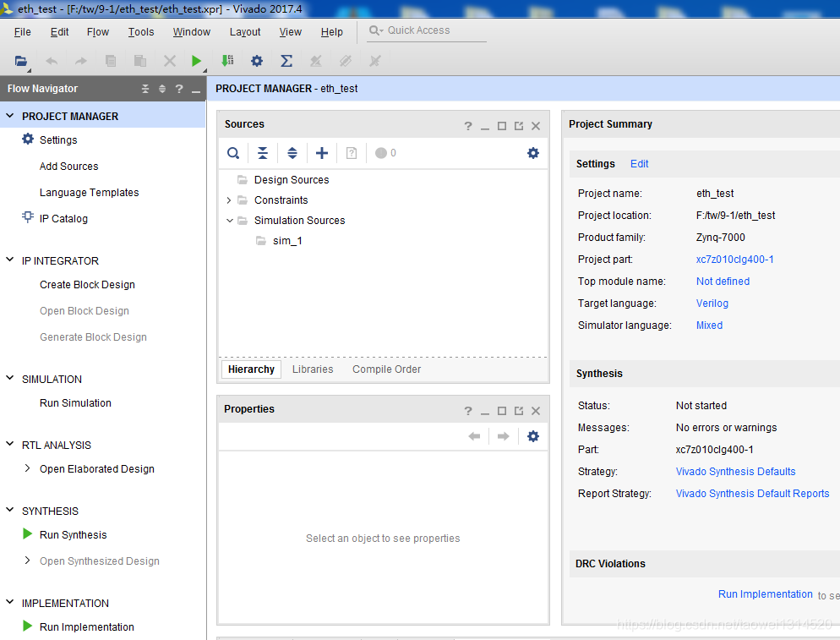Add sources with the plus icon
Image resolution: width=840 pixels, height=640 pixels.
point(322,153)
